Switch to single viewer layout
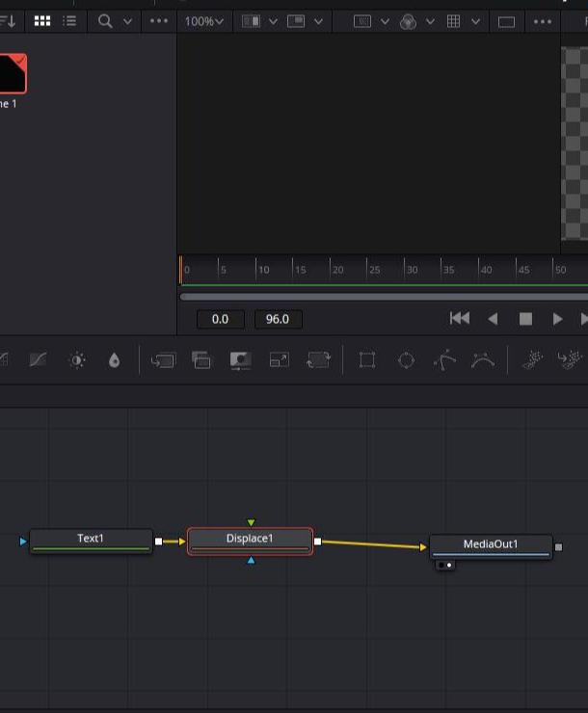The image size is (588, 713). pos(506,22)
